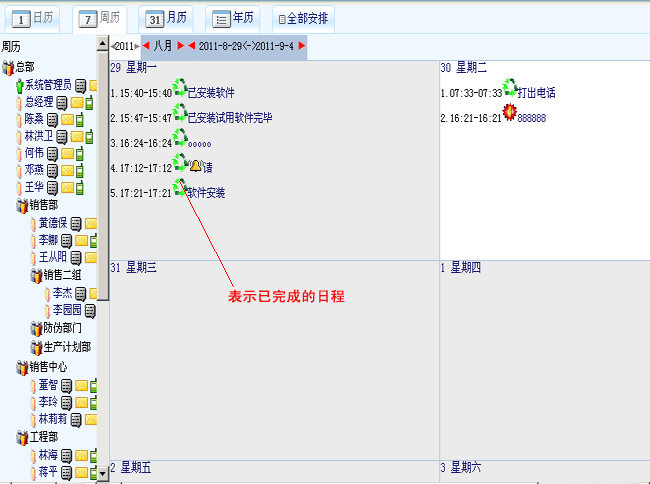Click the sidebar scrollbar down arrow
This screenshot has width=650, height=484.
pyautogui.click(x=102, y=472)
